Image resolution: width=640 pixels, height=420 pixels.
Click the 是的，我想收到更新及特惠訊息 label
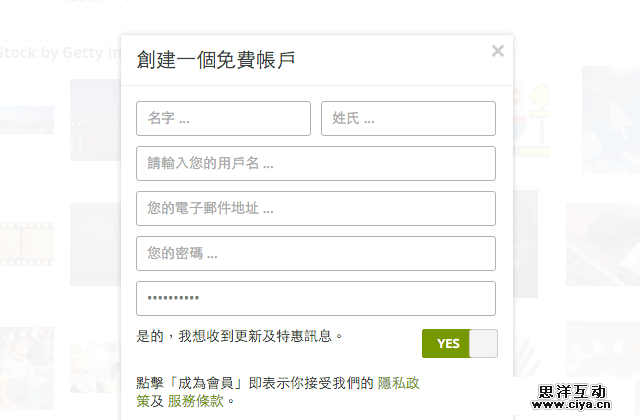click(240, 337)
